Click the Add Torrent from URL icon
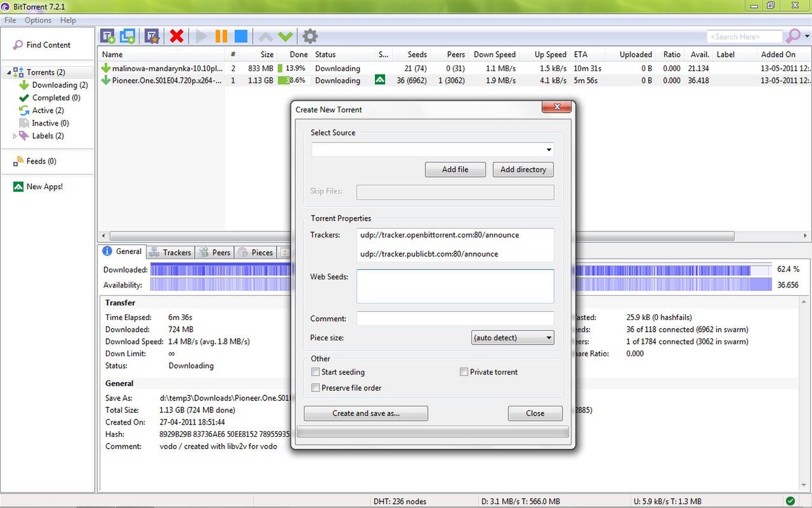The width and height of the screenshot is (812, 508). [128, 36]
